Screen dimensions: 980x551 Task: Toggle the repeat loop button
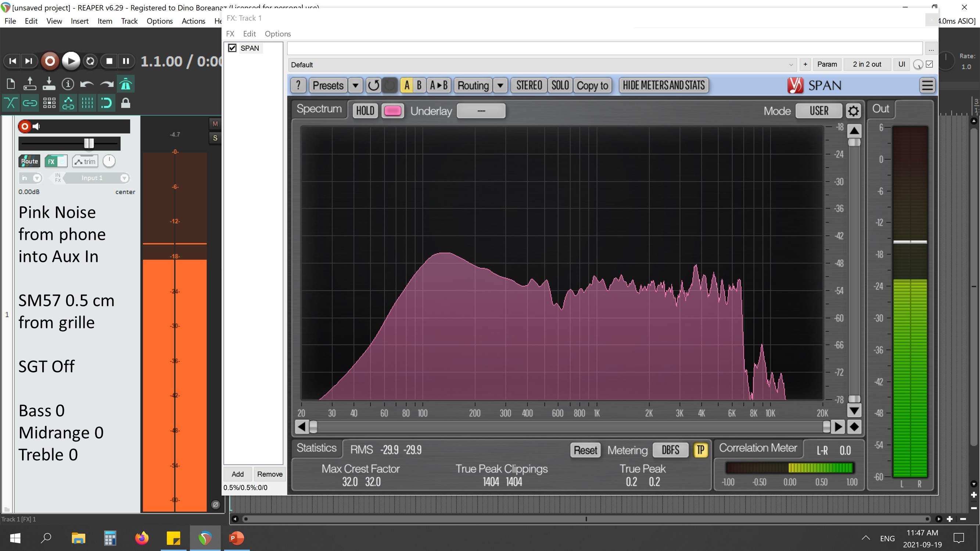click(x=90, y=61)
